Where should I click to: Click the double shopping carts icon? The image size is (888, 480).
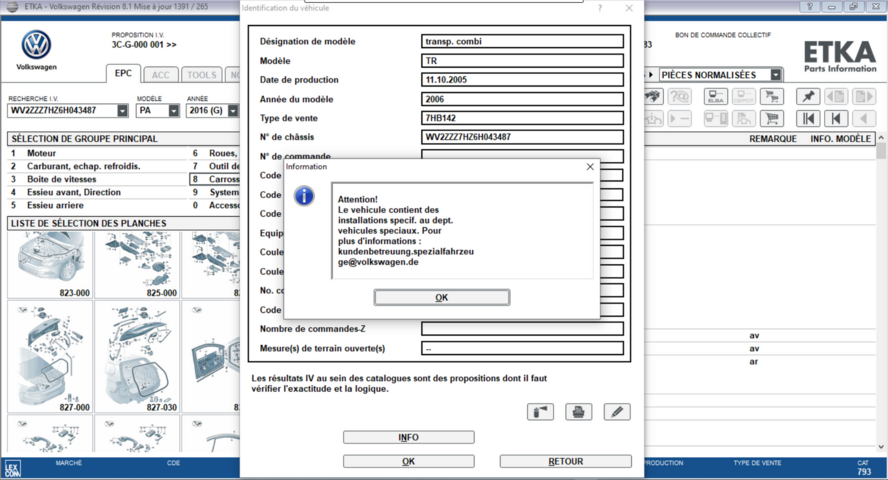coord(771,97)
